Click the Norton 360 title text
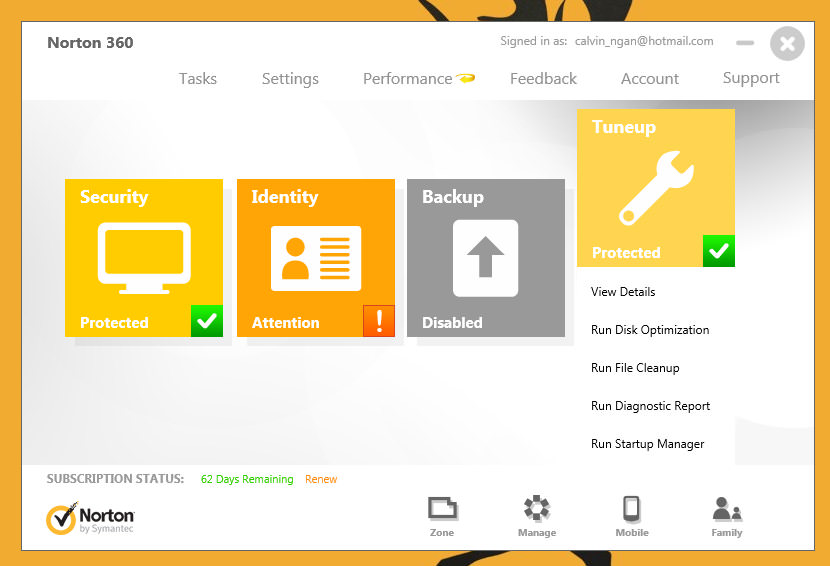 91,42
